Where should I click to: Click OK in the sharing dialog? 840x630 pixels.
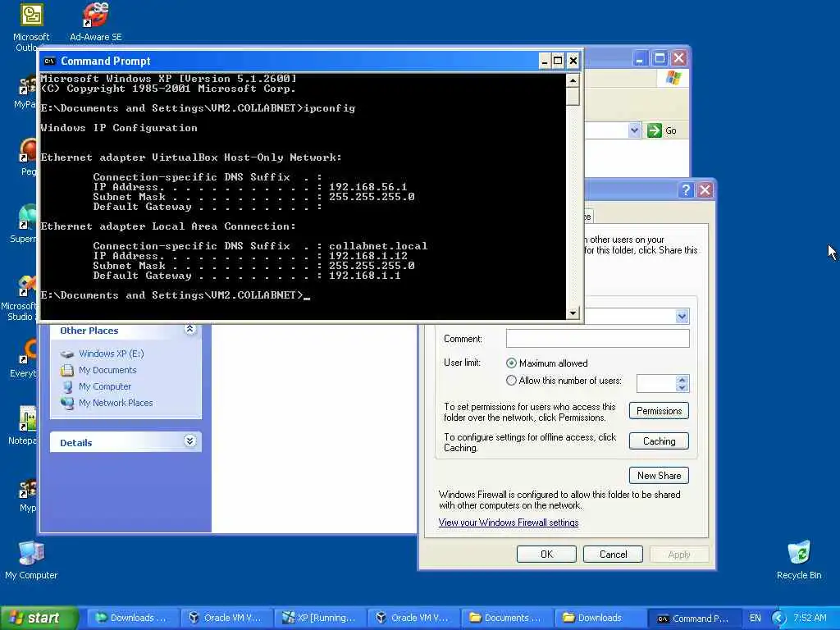pyautogui.click(x=546, y=555)
